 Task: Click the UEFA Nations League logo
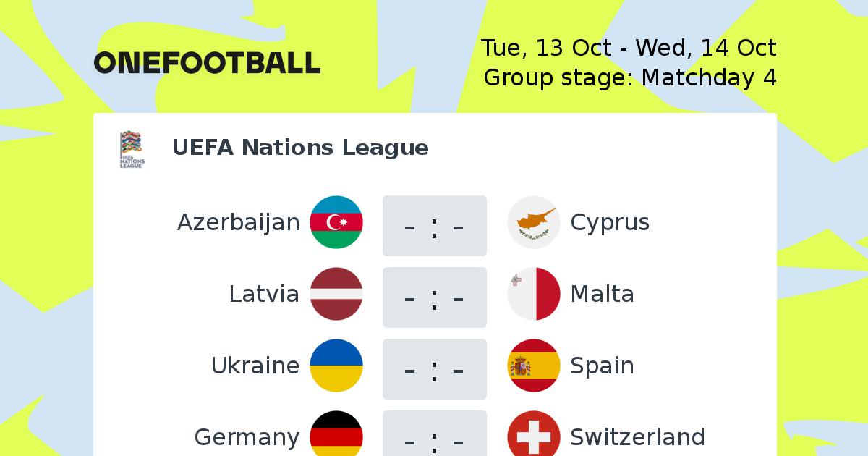pos(132,150)
